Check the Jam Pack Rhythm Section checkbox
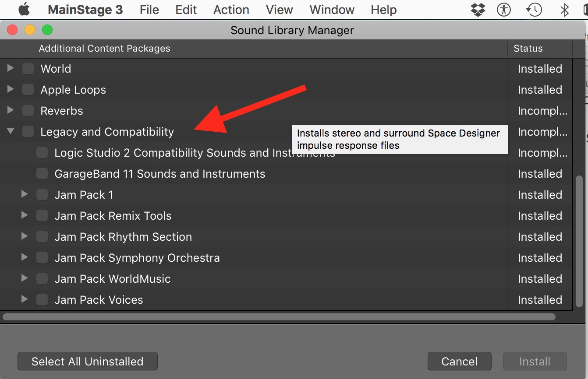588x379 pixels. (x=42, y=237)
